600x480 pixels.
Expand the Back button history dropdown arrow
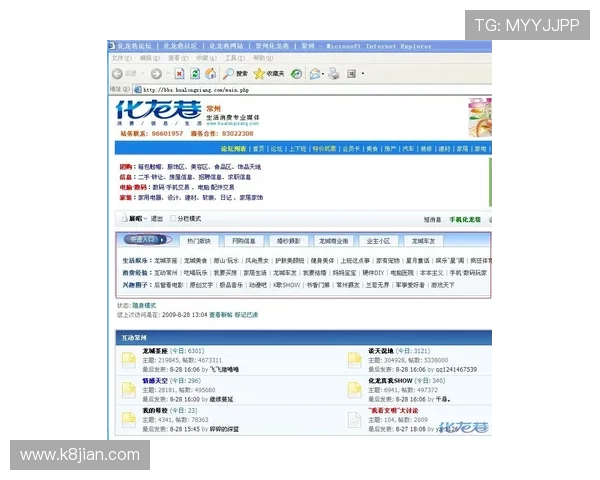[143, 73]
